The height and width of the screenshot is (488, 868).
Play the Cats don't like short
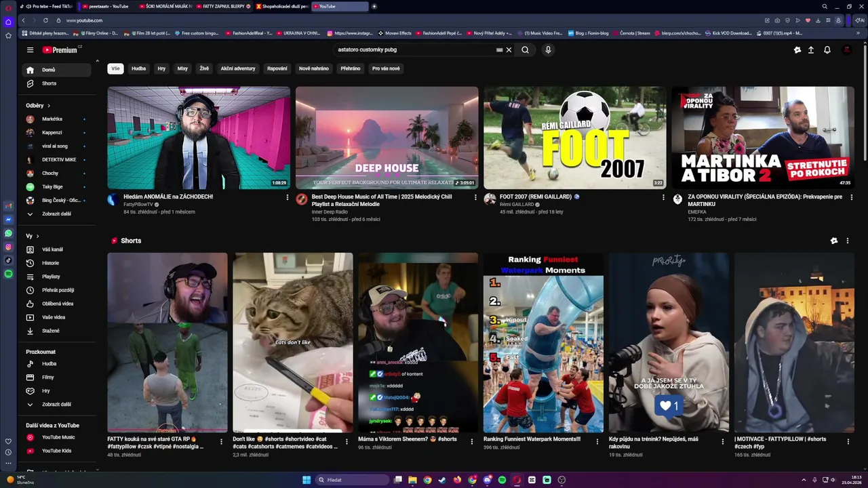(x=293, y=342)
